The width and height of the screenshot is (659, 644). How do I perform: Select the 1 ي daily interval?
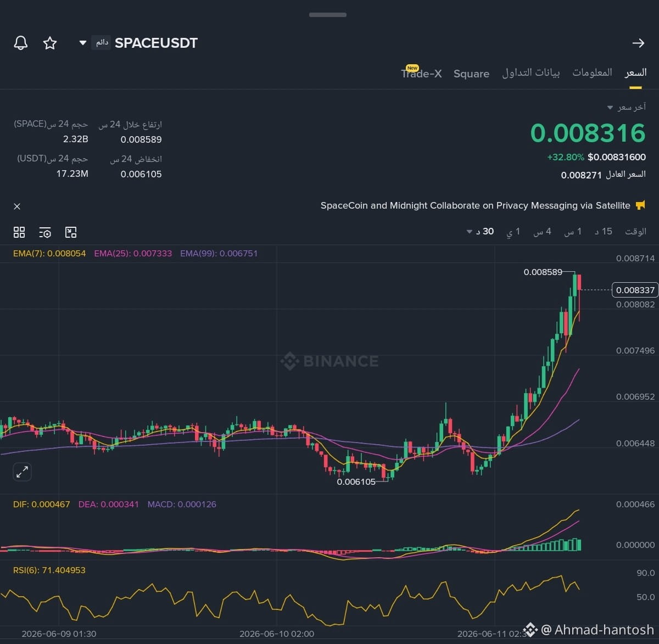tap(513, 232)
